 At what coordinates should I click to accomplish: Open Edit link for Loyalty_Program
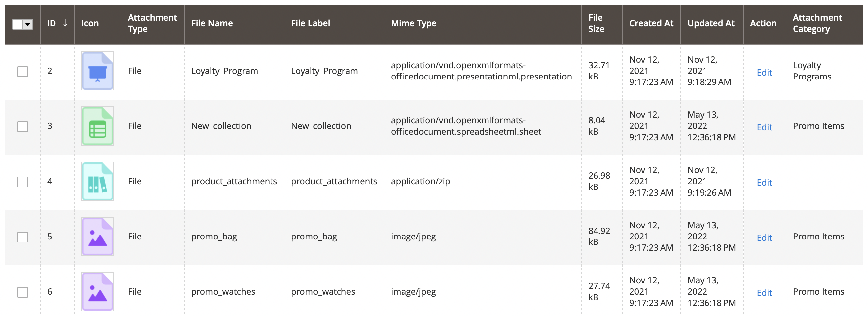764,72
